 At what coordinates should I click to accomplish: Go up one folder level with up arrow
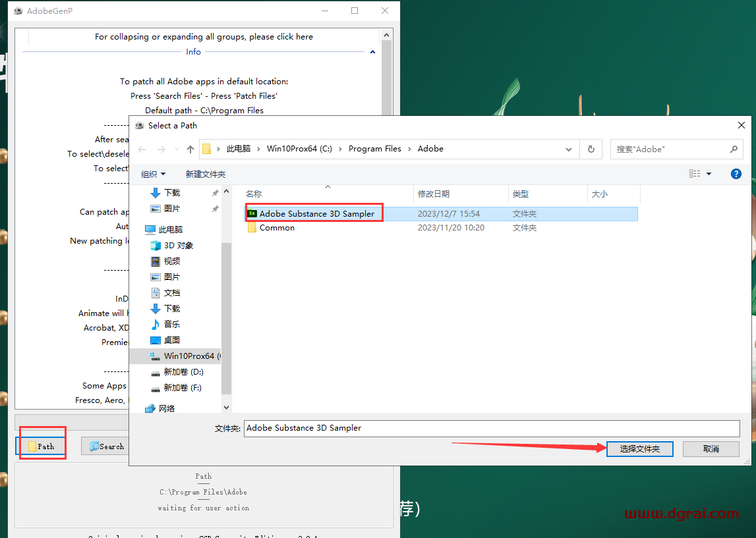pos(190,149)
